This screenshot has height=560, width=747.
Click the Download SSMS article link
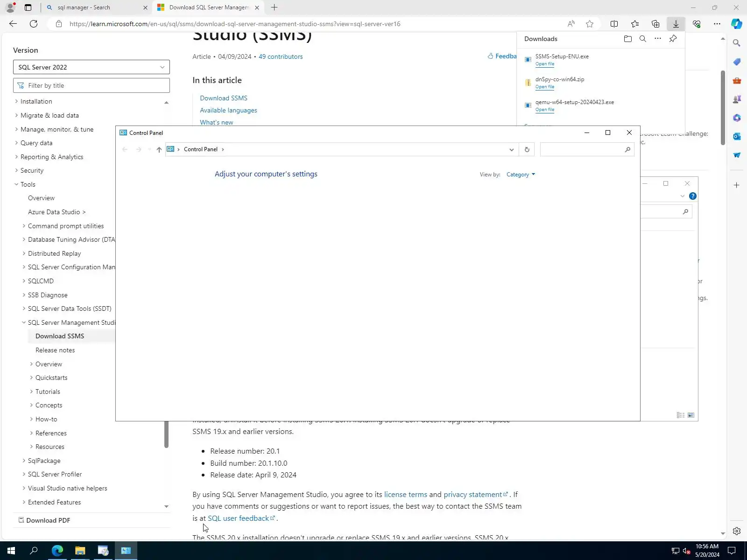pos(224,98)
